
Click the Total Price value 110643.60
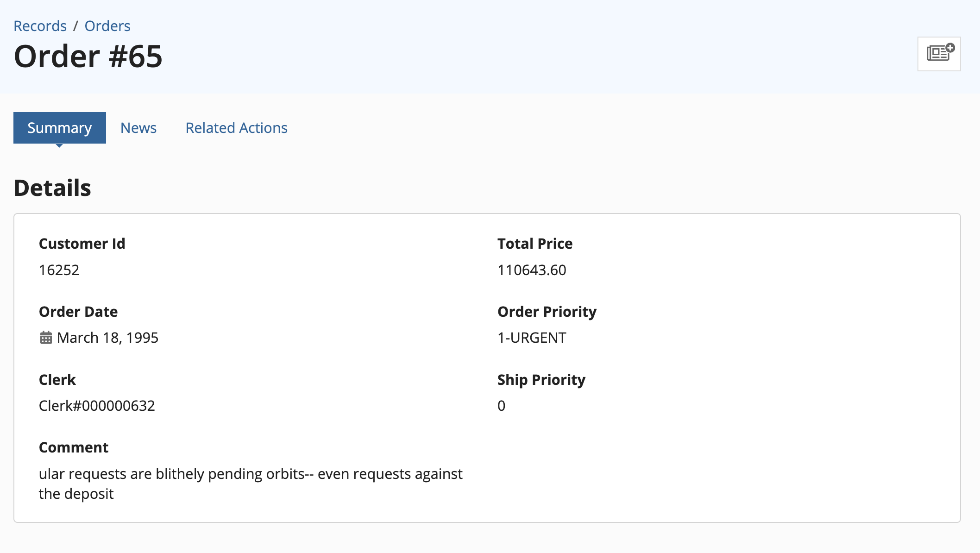(532, 270)
